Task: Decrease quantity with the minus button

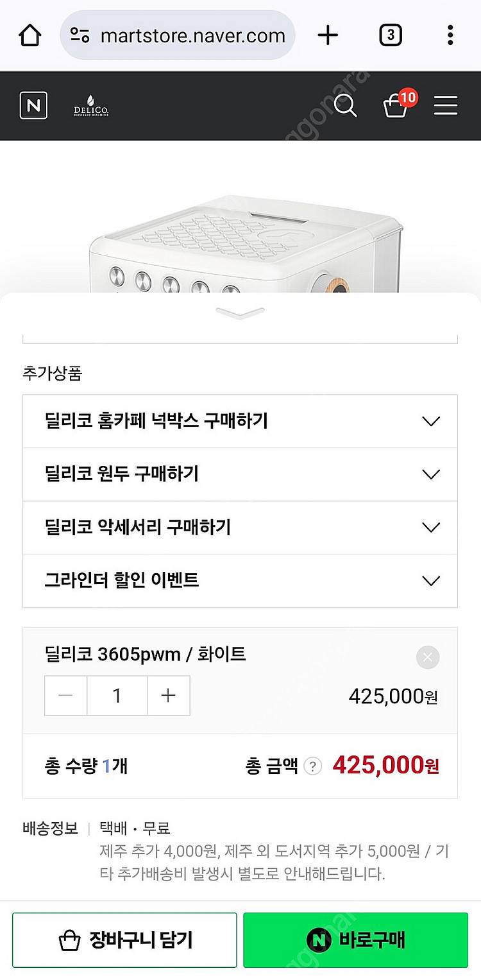Action: [65, 696]
